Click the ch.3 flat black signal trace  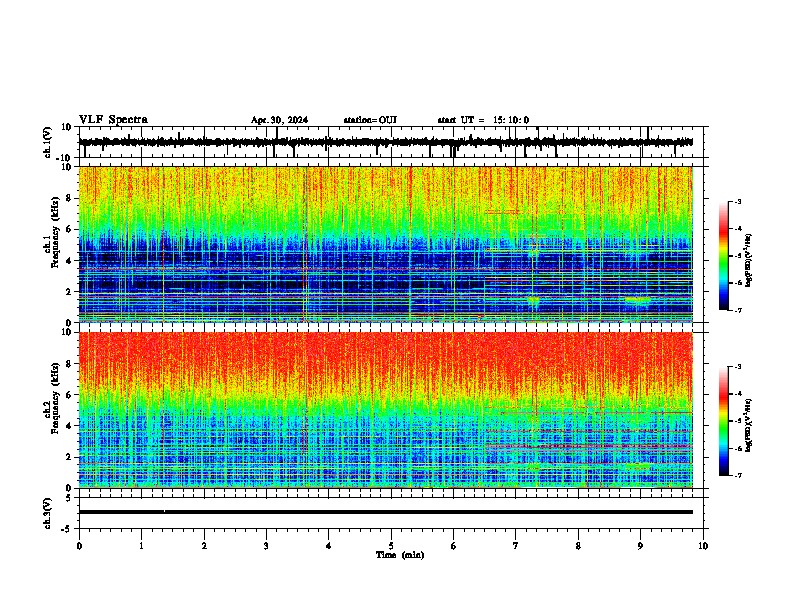(x=386, y=512)
